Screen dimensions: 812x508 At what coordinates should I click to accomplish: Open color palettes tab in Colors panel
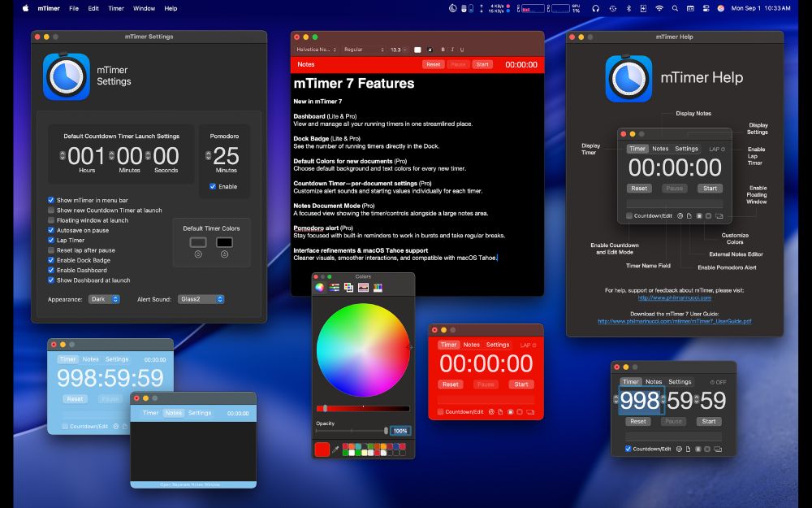(348, 287)
